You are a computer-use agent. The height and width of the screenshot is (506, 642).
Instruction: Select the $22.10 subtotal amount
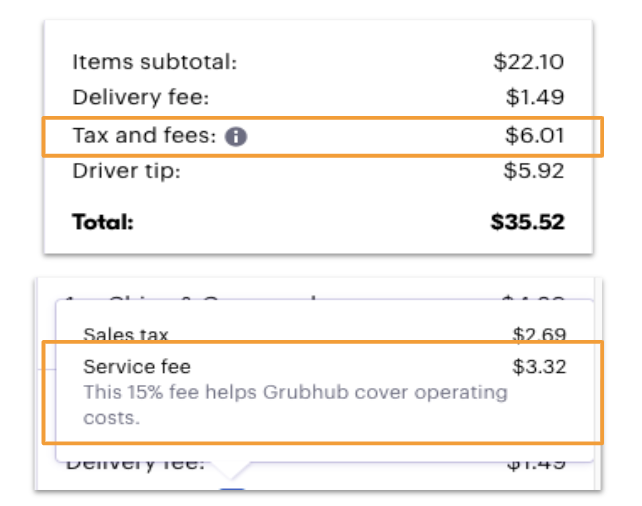pyautogui.click(x=528, y=63)
